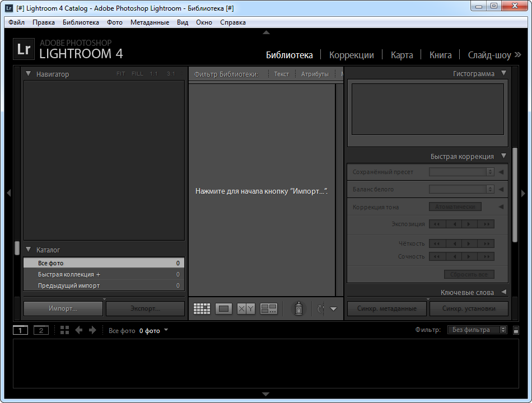The image size is (532, 403).
Task: Switch to Grid view icon
Action: (202, 309)
